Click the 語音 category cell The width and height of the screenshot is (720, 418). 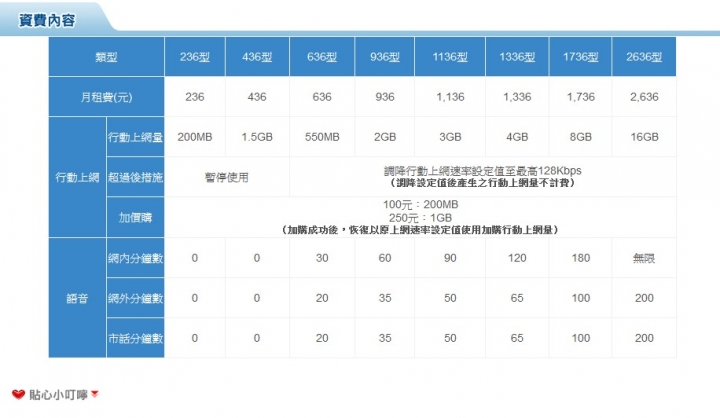77,298
